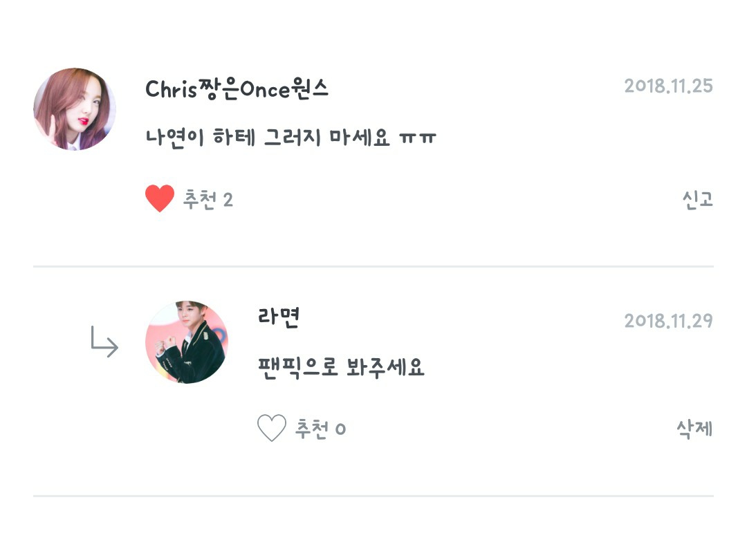Screen dimensions: 747x560
Task: Click the recommendation count number 0
Action: coord(340,430)
